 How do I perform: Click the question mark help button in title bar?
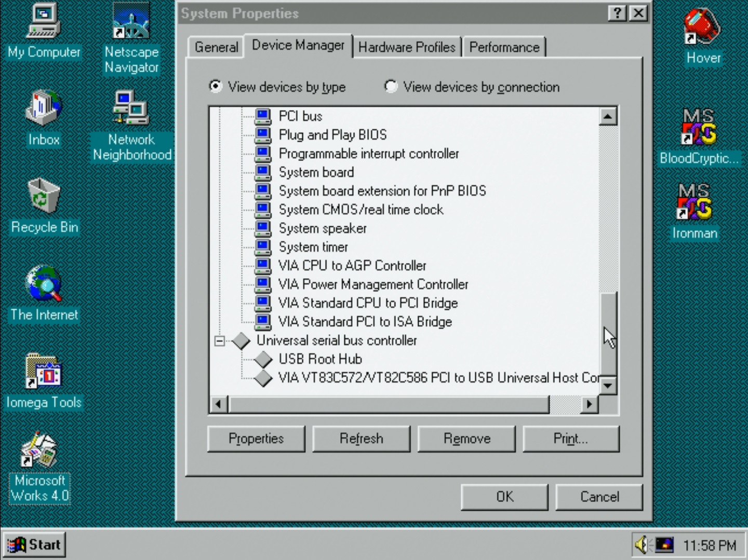click(617, 13)
